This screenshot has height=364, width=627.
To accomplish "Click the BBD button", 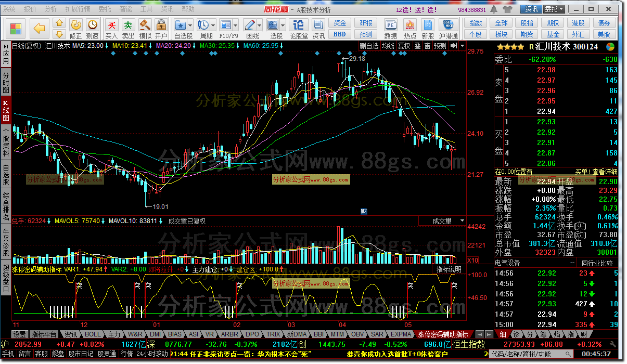I will pos(340,34).
